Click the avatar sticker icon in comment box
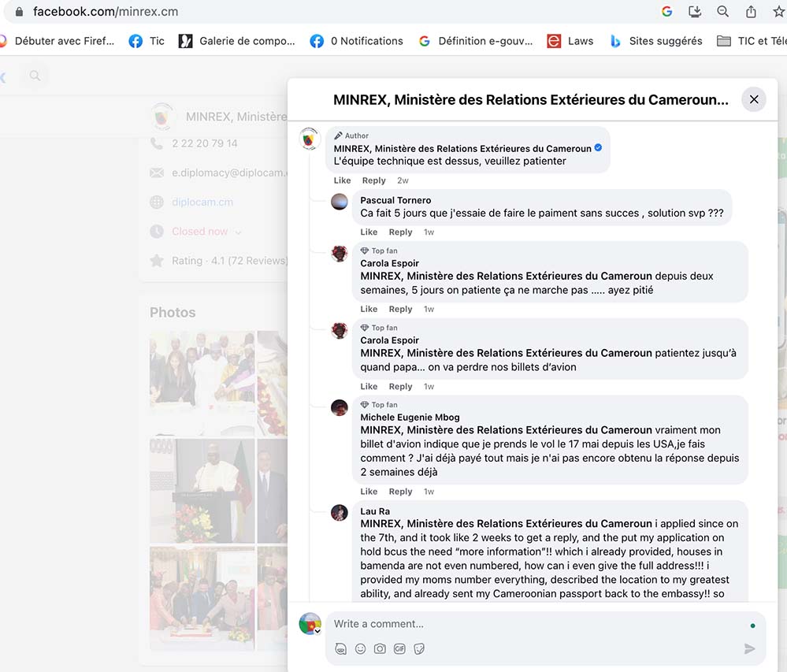The image size is (787, 672). pos(340,648)
